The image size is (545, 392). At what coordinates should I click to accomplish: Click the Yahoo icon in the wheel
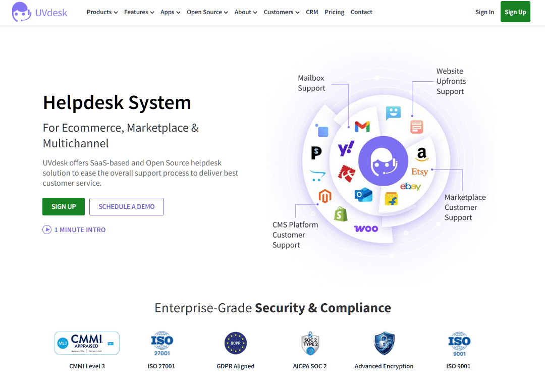point(346,148)
